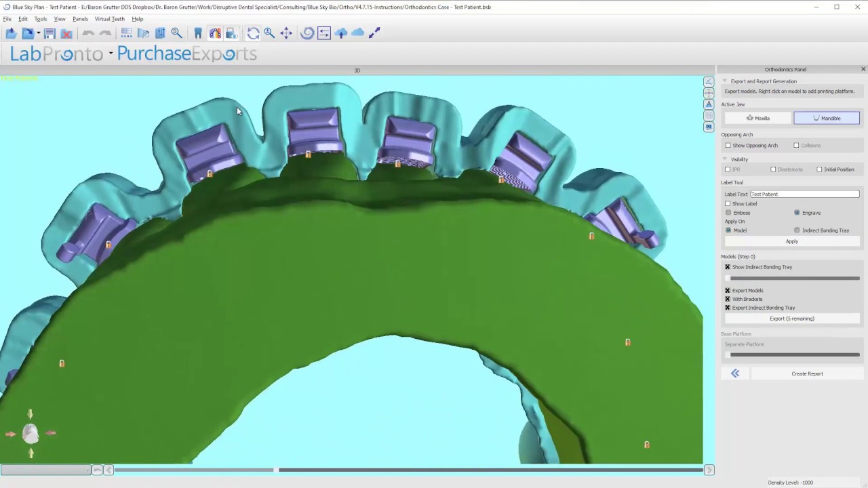The height and width of the screenshot is (488, 868).
Task: Click the plain cloud icon
Action: tap(358, 33)
